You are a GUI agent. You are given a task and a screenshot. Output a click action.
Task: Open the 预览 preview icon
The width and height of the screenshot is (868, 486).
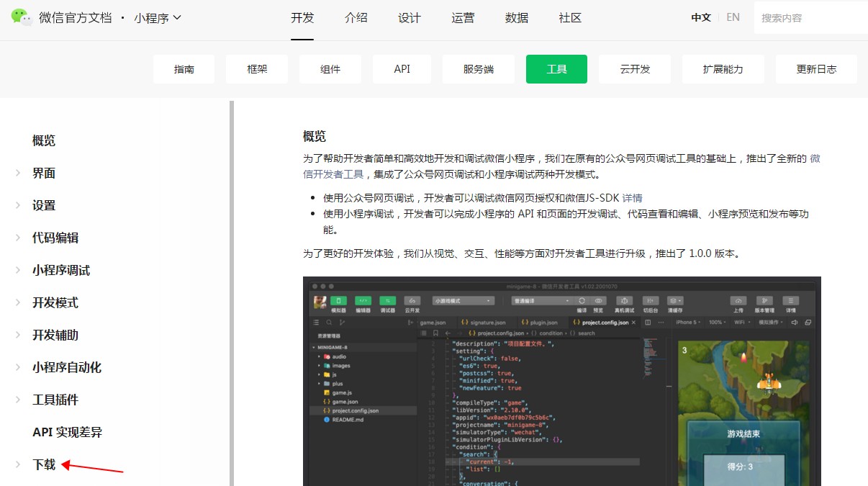[599, 301]
